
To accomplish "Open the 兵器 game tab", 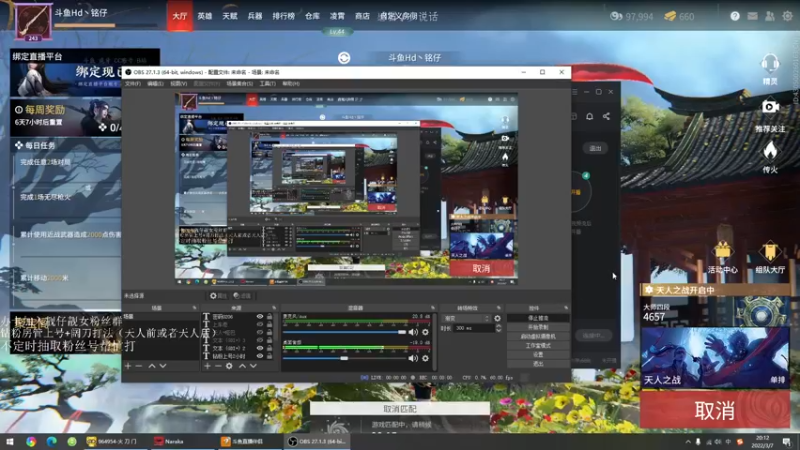I will pos(255,16).
